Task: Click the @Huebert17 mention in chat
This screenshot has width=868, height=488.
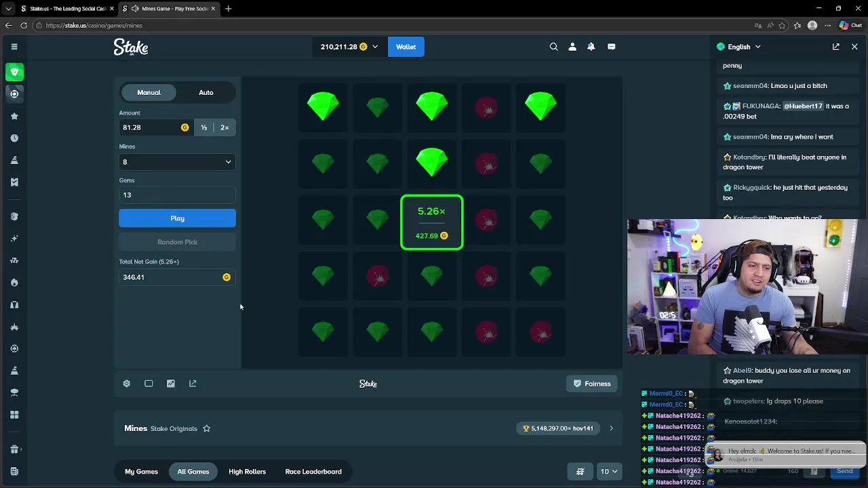Action: pyautogui.click(x=803, y=106)
